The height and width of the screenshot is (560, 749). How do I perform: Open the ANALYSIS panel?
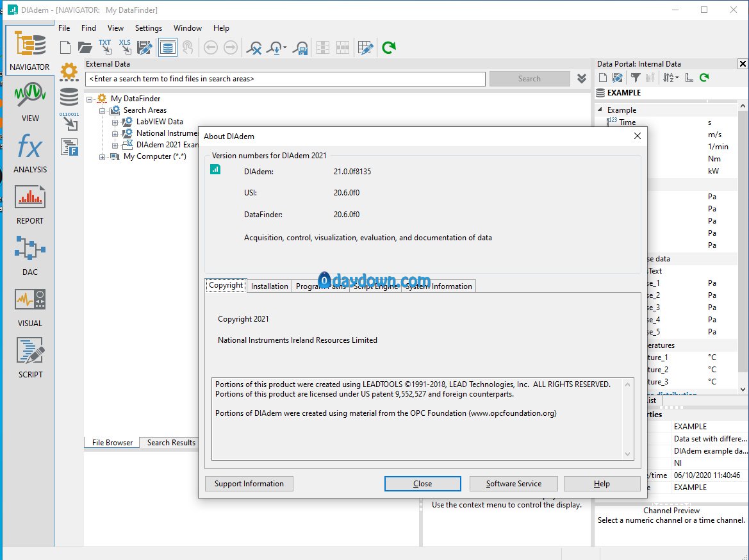(29, 153)
